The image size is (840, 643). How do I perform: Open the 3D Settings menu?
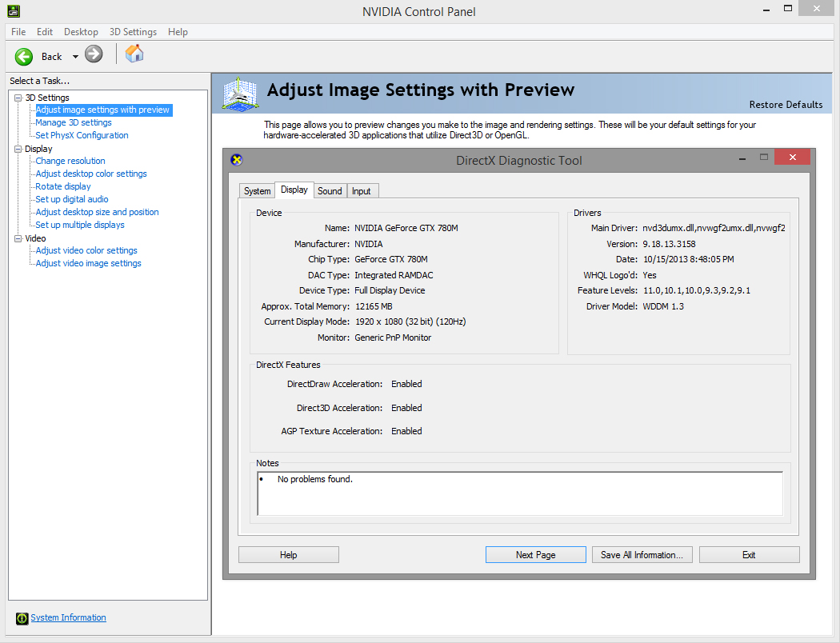point(133,31)
